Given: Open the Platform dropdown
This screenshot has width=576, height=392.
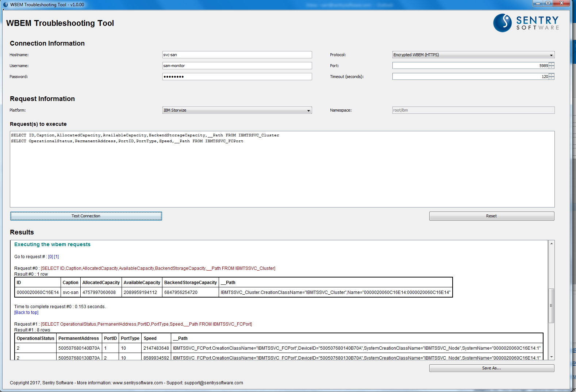Looking at the screenshot, I should (237, 110).
